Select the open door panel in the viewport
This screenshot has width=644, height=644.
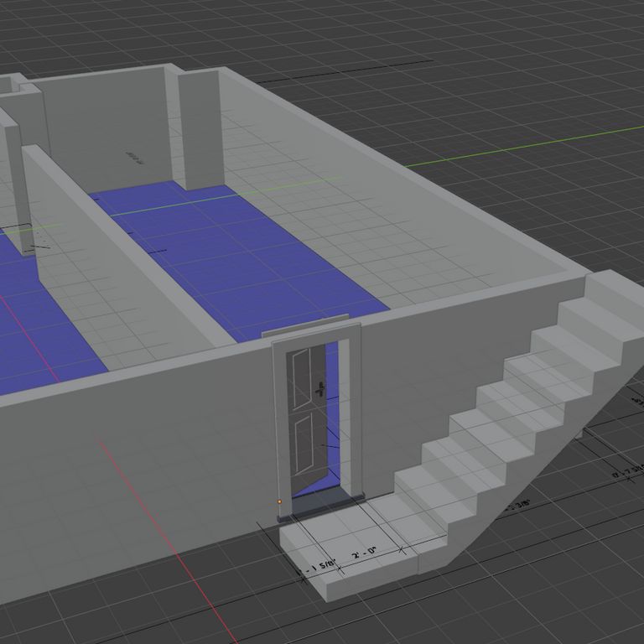pos(309,418)
